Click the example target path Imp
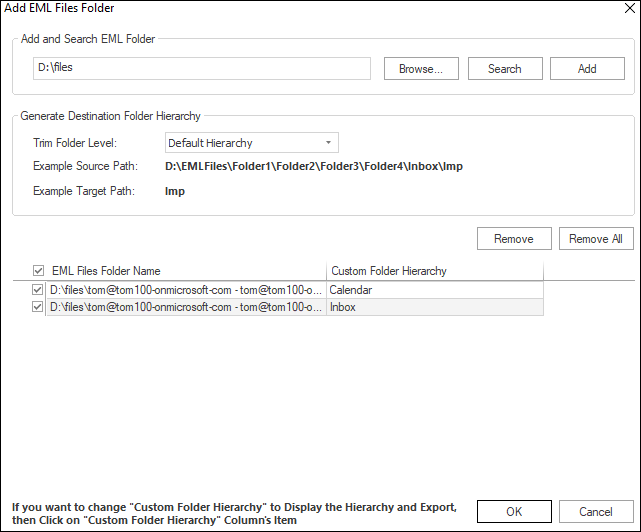This screenshot has height=532, width=641. click(175, 191)
